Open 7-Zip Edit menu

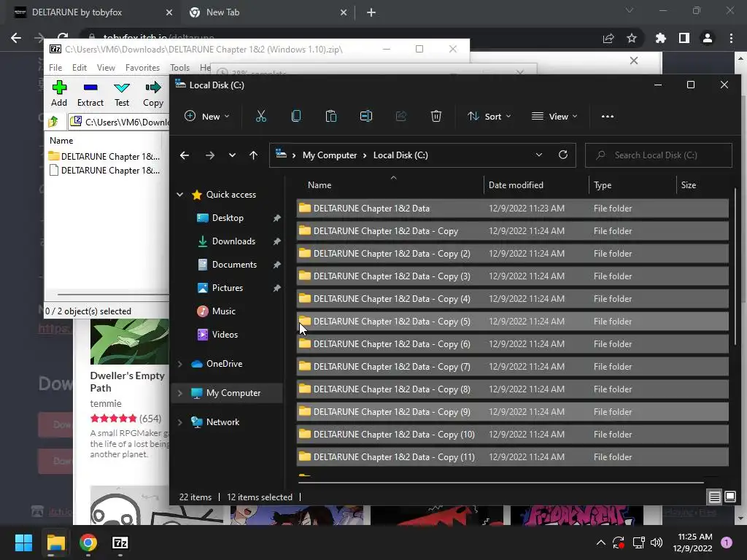pos(79,68)
